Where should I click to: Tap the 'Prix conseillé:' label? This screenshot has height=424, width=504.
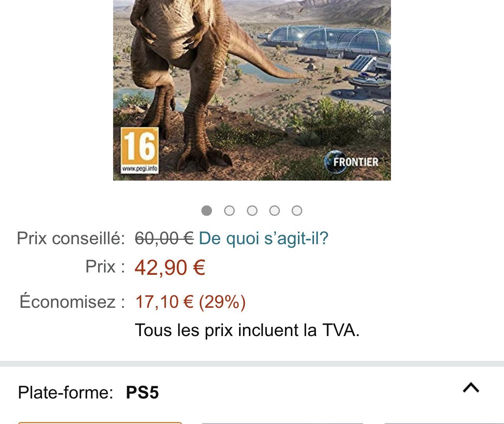(x=71, y=238)
